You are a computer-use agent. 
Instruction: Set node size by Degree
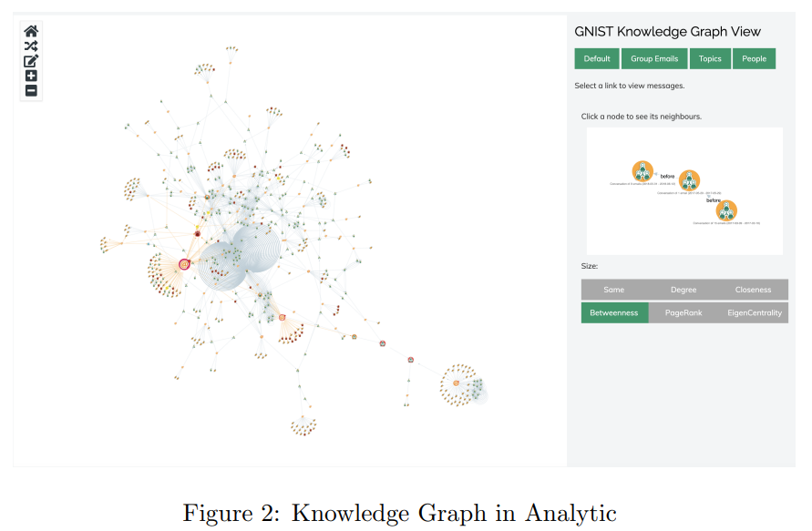click(x=684, y=290)
